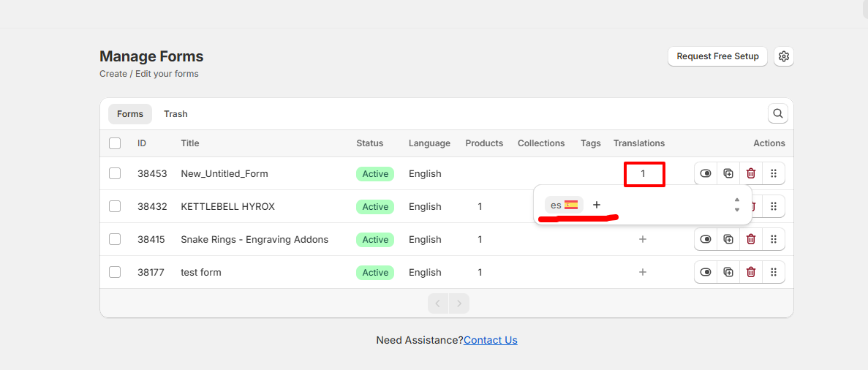Select the Forms tab
Viewport: 868px width, 370px height.
click(x=130, y=114)
